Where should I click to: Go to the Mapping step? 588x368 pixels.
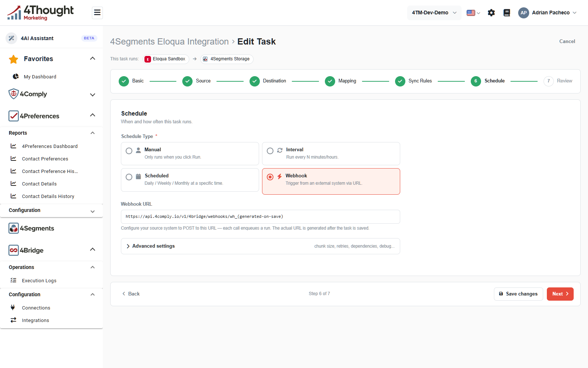(341, 81)
